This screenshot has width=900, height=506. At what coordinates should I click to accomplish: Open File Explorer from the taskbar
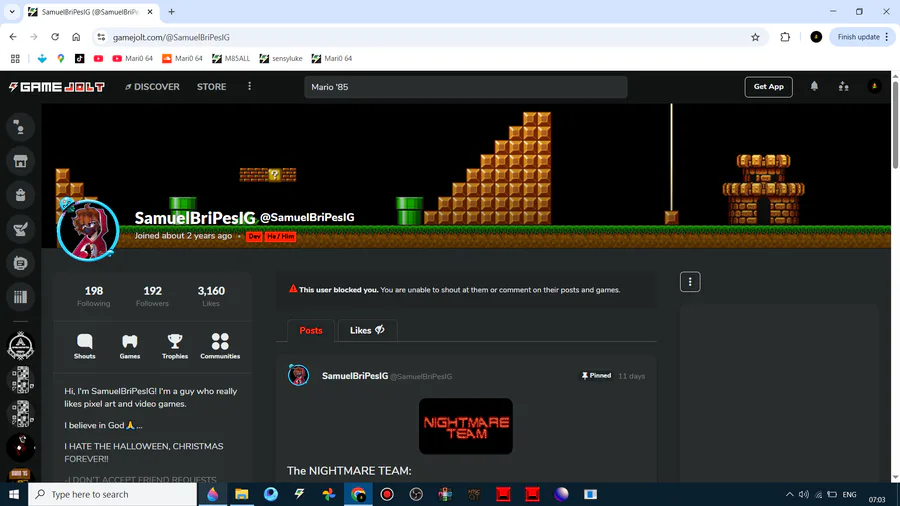coord(242,495)
